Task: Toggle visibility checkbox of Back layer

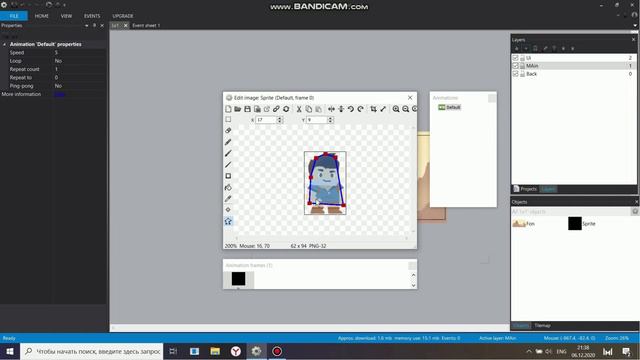Action: coord(515,74)
